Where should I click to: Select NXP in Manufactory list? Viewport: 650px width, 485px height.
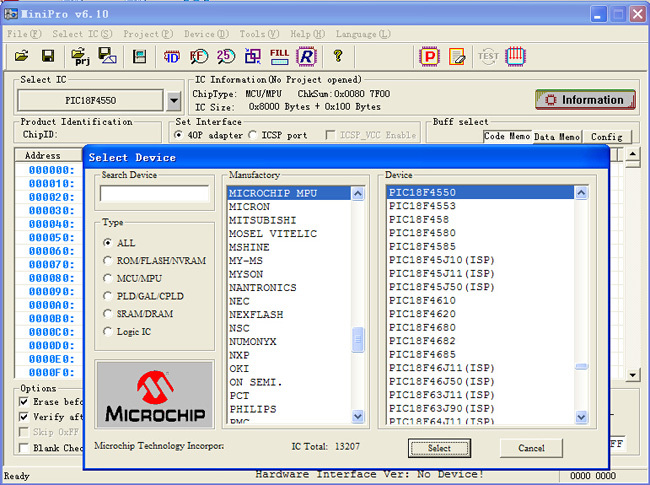[289, 355]
